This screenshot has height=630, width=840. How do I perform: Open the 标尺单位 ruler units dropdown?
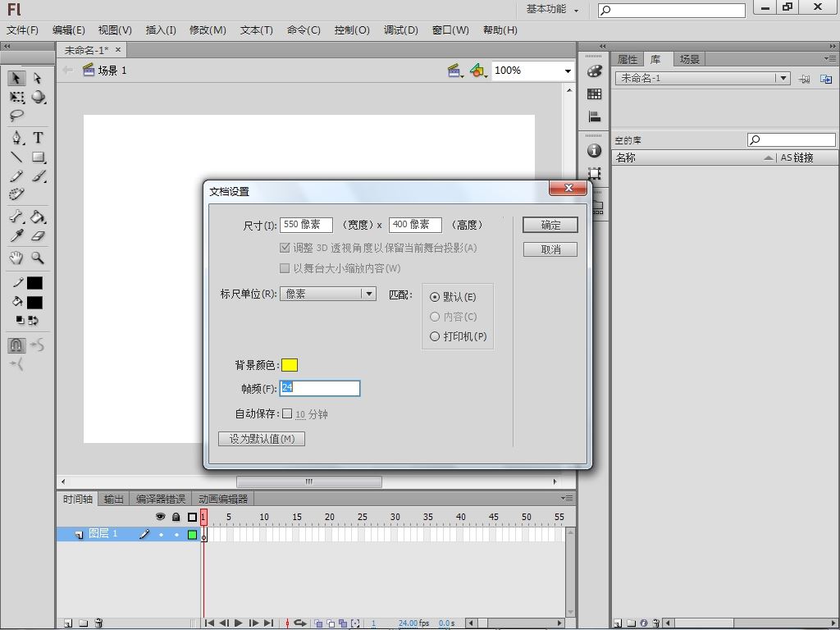coord(328,294)
